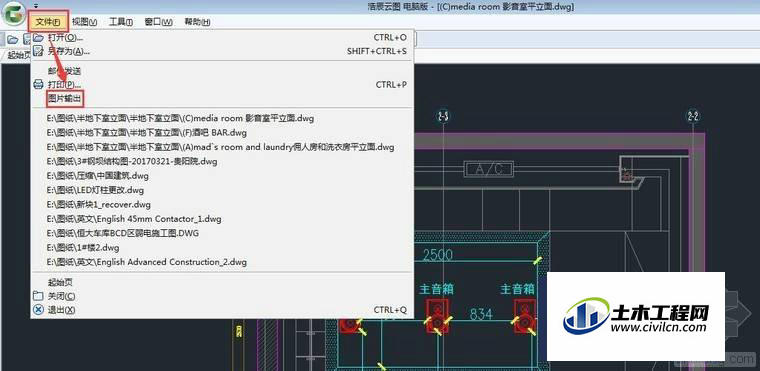Viewport: 760px width, 371px height.
Task: Switch to the 起始页 tab
Action: (x=17, y=55)
